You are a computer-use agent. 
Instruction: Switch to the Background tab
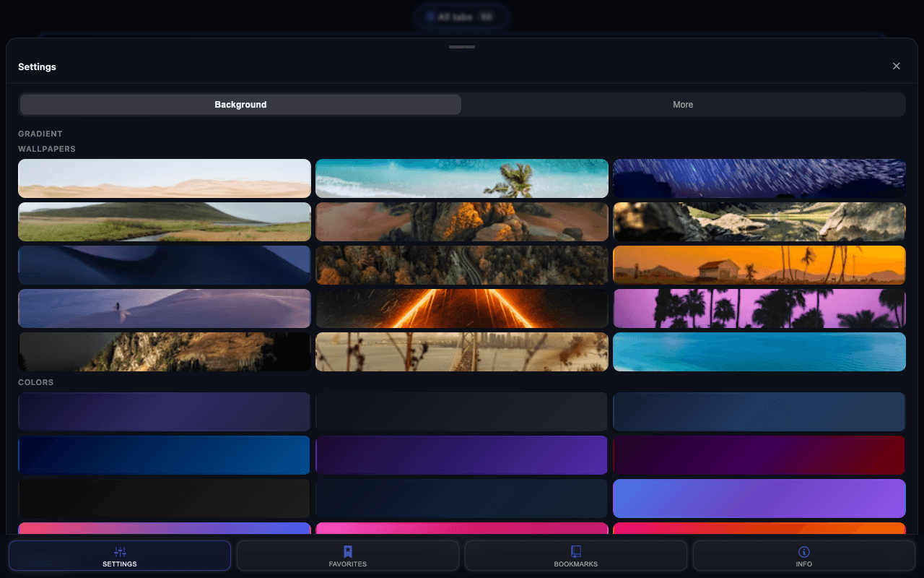tap(240, 105)
